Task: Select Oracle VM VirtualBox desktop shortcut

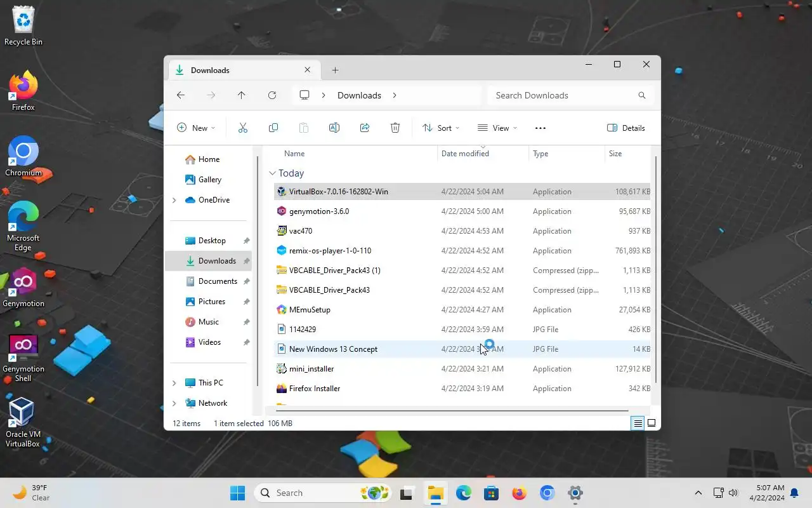Action: coord(23,424)
